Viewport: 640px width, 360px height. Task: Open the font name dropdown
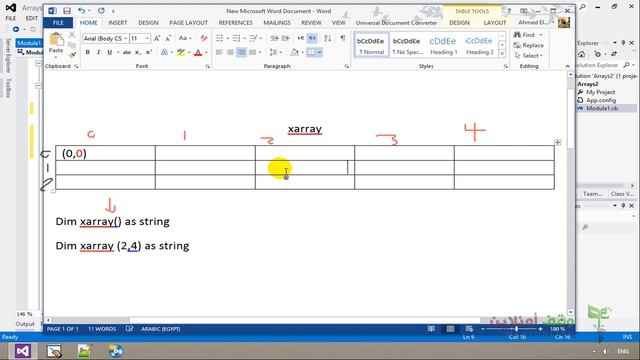(126, 38)
